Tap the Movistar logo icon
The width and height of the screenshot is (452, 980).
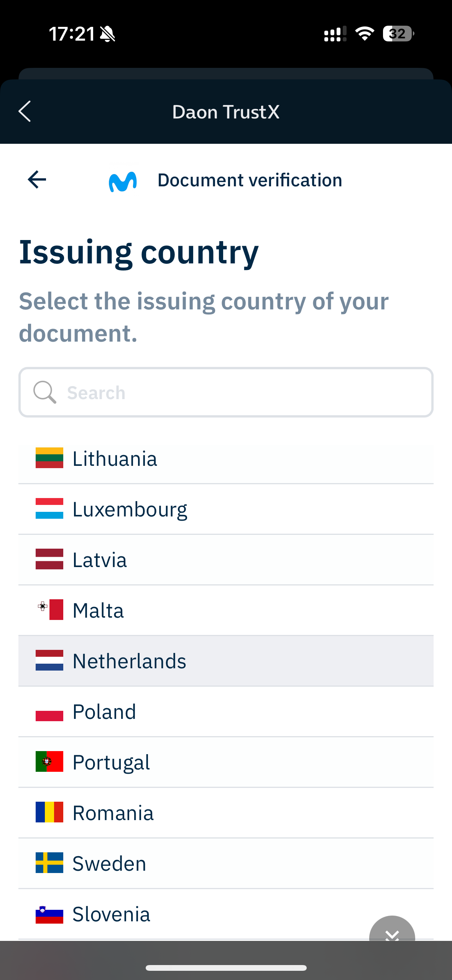[123, 181]
